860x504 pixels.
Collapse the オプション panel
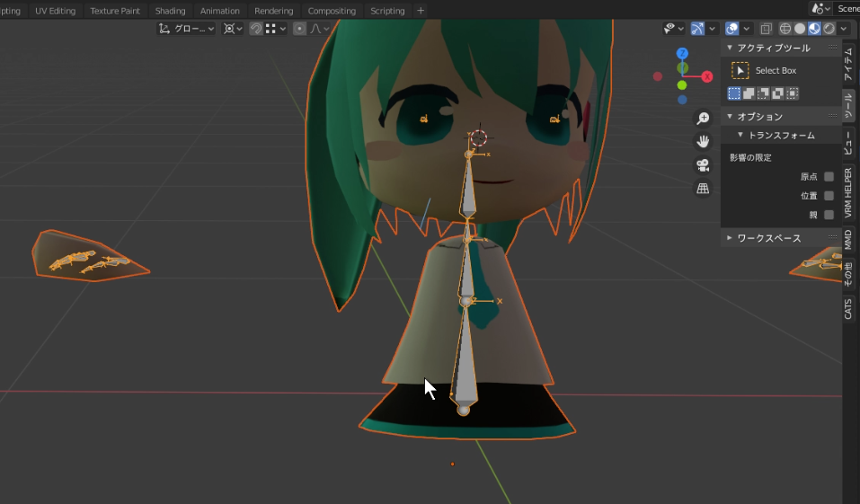(x=730, y=116)
